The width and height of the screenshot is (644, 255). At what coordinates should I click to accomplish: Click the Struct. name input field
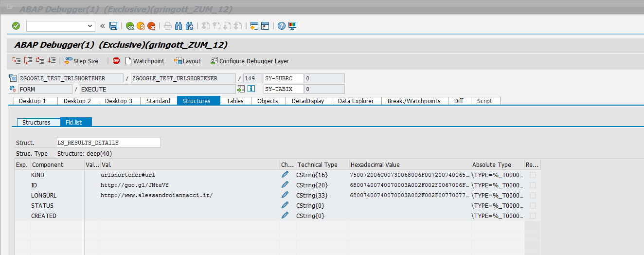pos(108,143)
